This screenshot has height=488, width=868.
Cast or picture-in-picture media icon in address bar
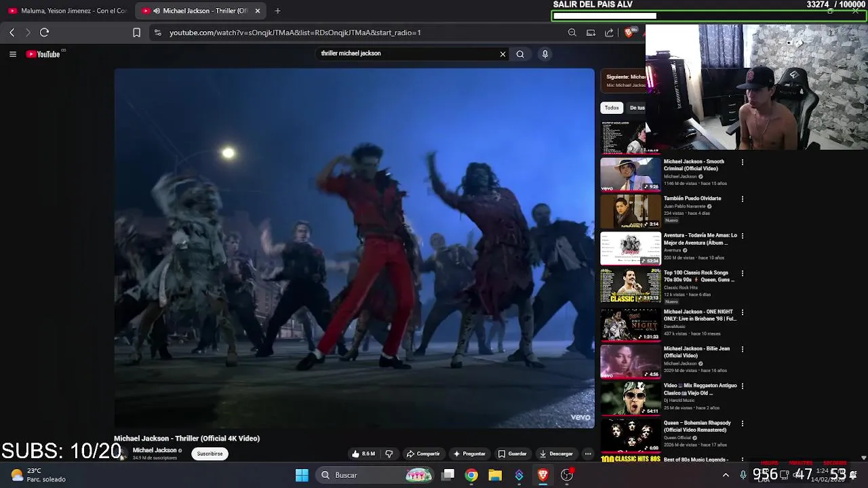(591, 33)
